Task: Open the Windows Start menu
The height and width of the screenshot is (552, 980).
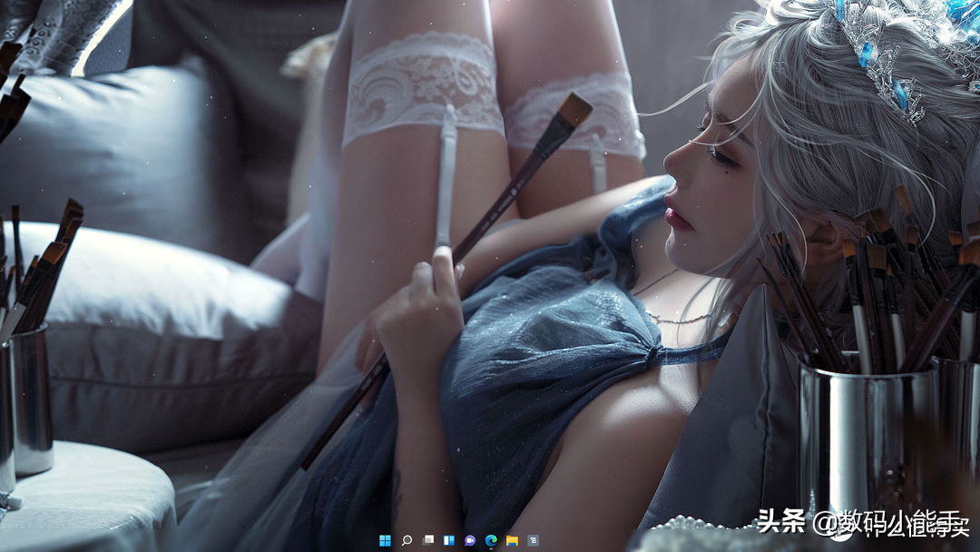Action: (x=385, y=541)
